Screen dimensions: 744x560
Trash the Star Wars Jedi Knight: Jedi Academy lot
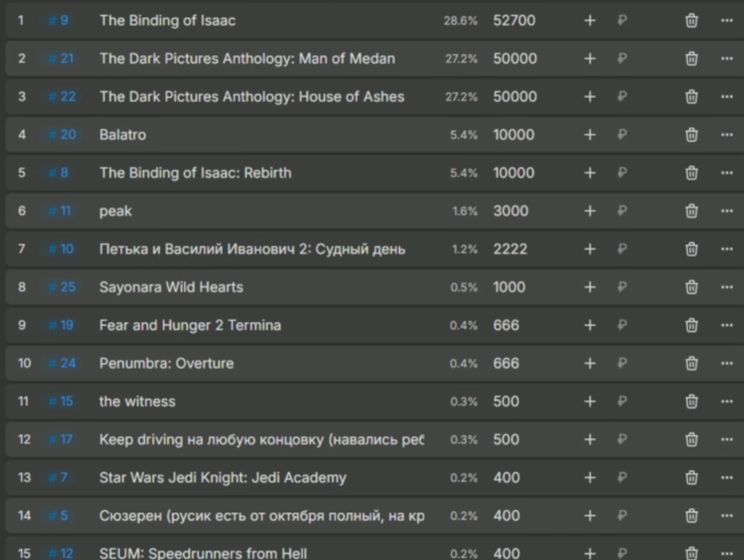(691, 478)
